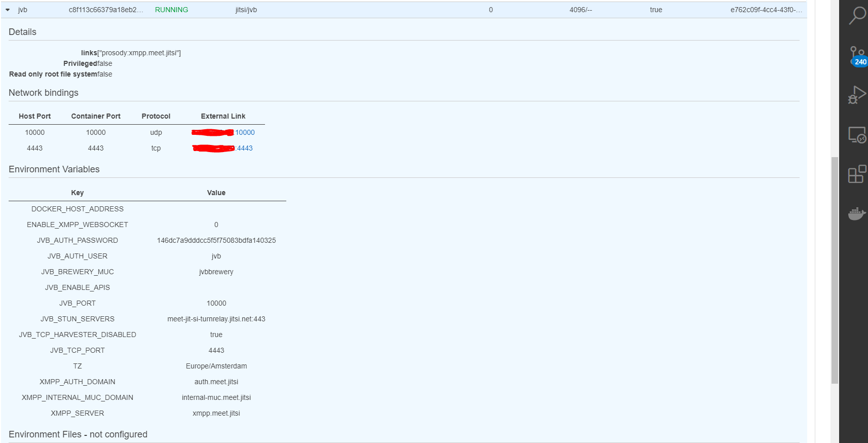The width and height of the screenshot is (868, 443).
Task: Click the container ID starting with c8f113c6
Action: [x=106, y=10]
